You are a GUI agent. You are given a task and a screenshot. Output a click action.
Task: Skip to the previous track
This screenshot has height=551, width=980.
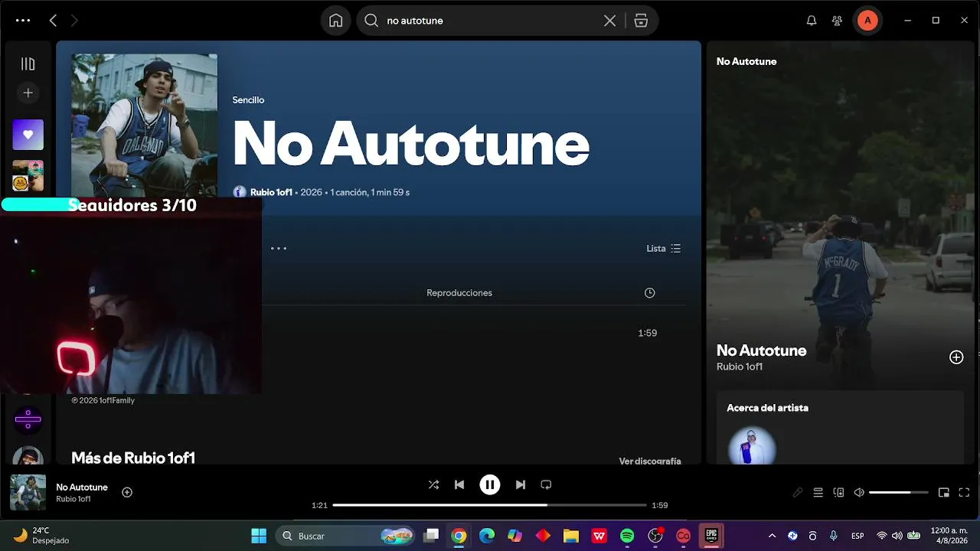point(459,484)
